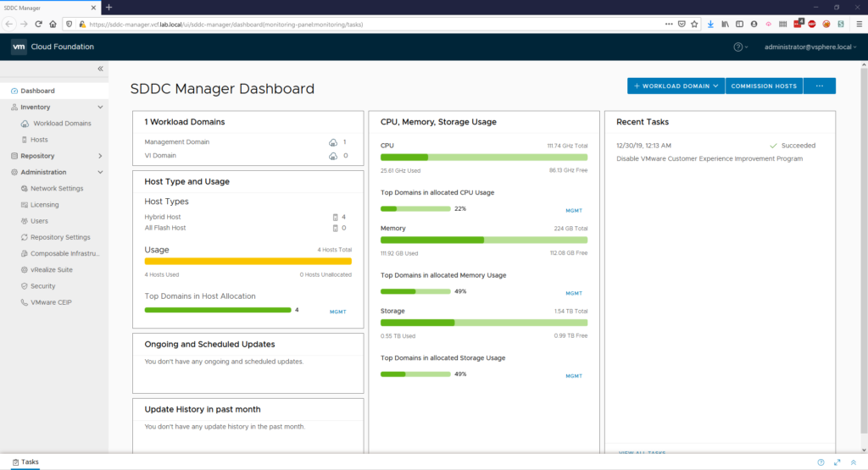868x470 pixels.
Task: Click the Repository Settings refresh icon
Action: pos(25,237)
